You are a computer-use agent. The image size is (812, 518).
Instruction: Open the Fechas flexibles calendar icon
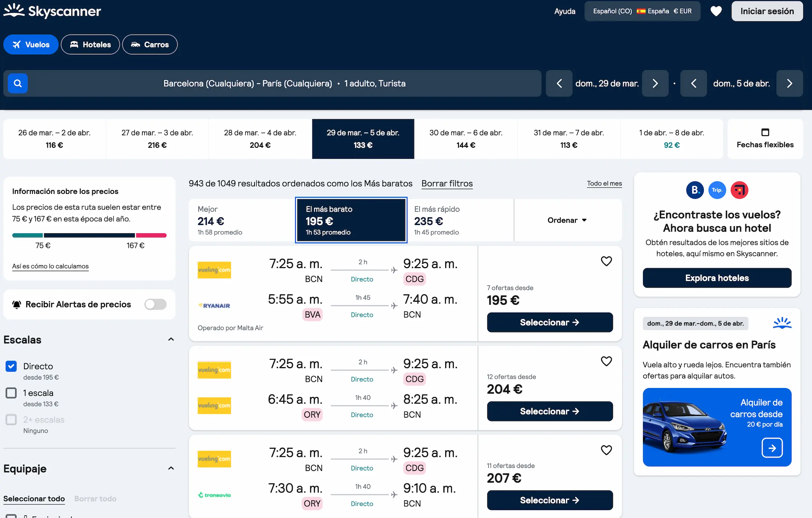(765, 132)
